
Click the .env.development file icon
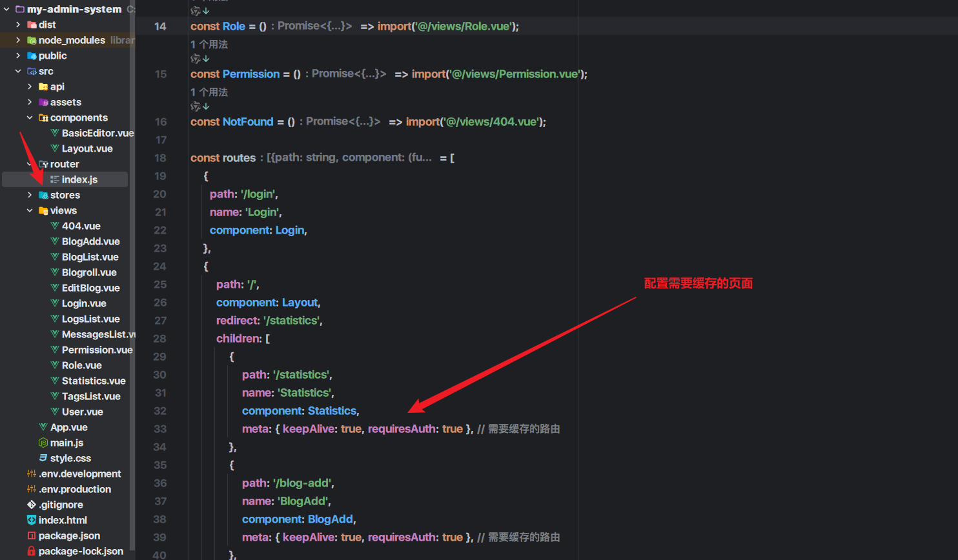(x=32, y=474)
